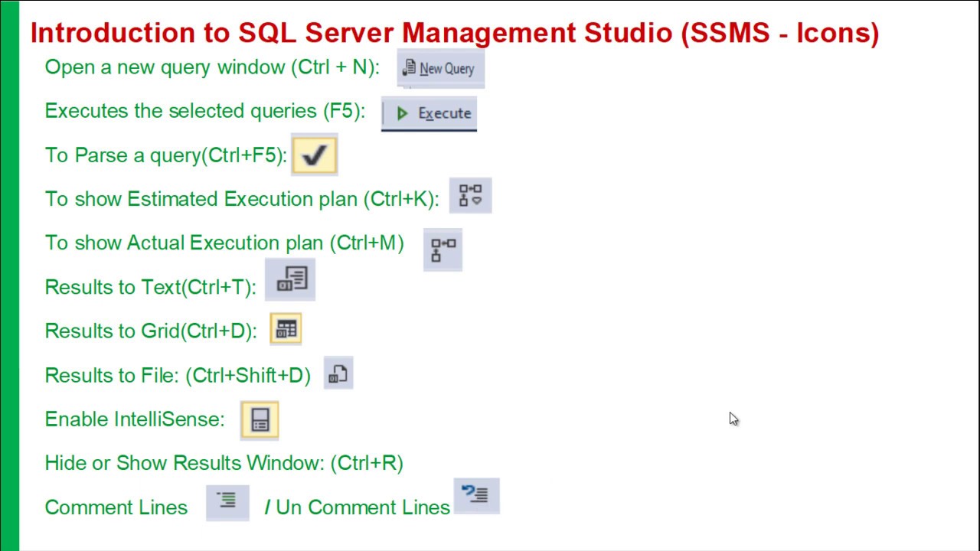
Task: Select the Results to Grid icon
Action: 286,330
